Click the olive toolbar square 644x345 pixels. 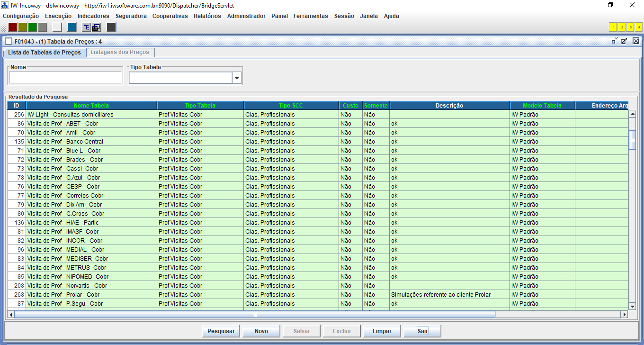[x=23, y=27]
